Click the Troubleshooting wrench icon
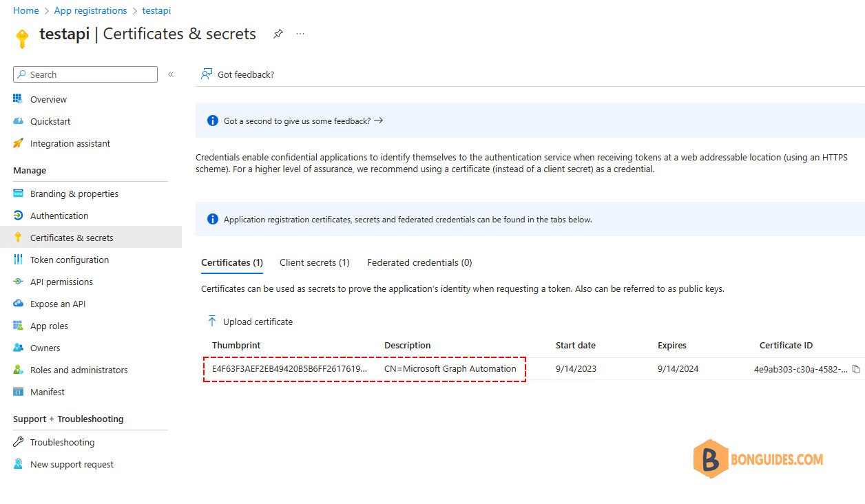Viewport: 865px width, 504px height. (18, 442)
